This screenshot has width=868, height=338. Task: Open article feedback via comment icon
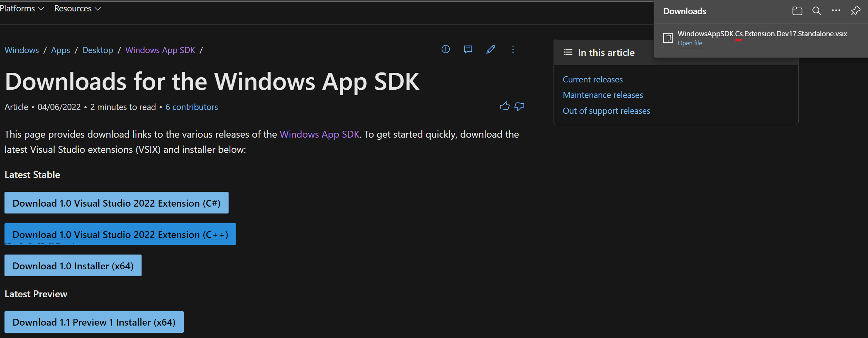click(x=468, y=50)
